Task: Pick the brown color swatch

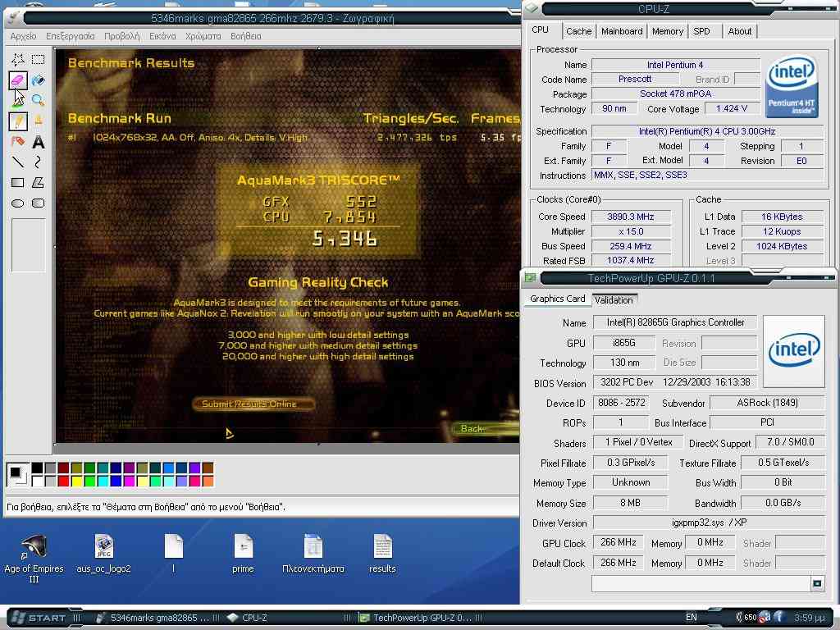Action: pos(208,468)
